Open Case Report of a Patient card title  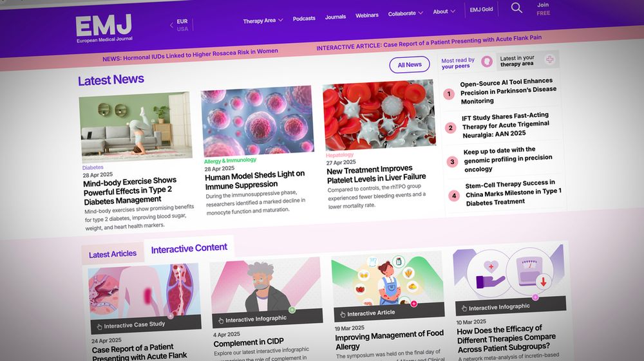point(140,353)
